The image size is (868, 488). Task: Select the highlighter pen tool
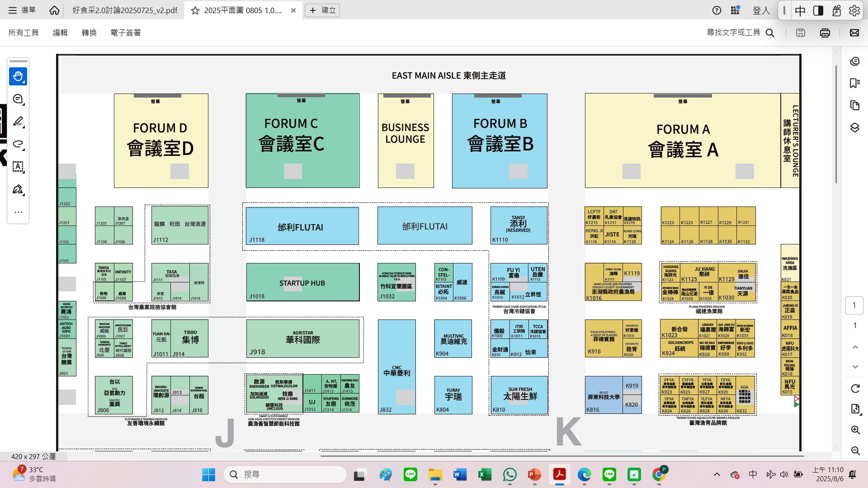pyautogui.click(x=18, y=122)
